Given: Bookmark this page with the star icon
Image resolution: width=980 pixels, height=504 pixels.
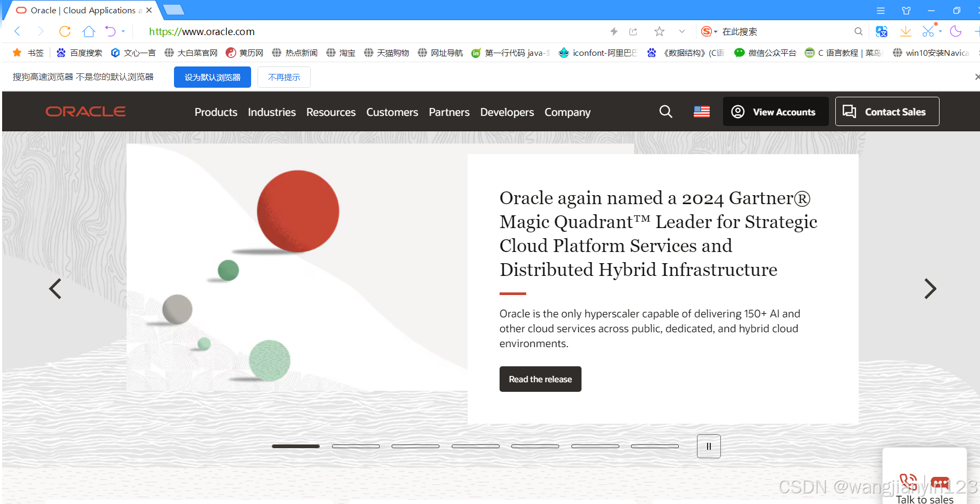Looking at the screenshot, I should coord(660,31).
